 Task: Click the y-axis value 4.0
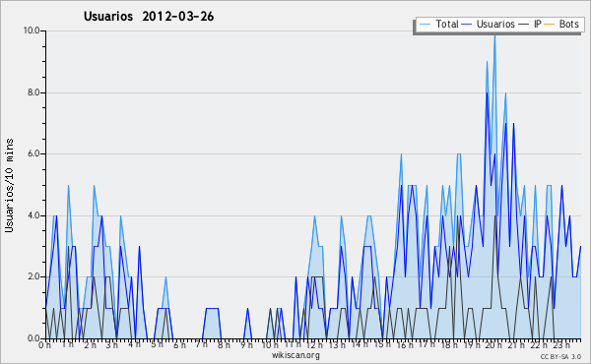tap(33, 215)
